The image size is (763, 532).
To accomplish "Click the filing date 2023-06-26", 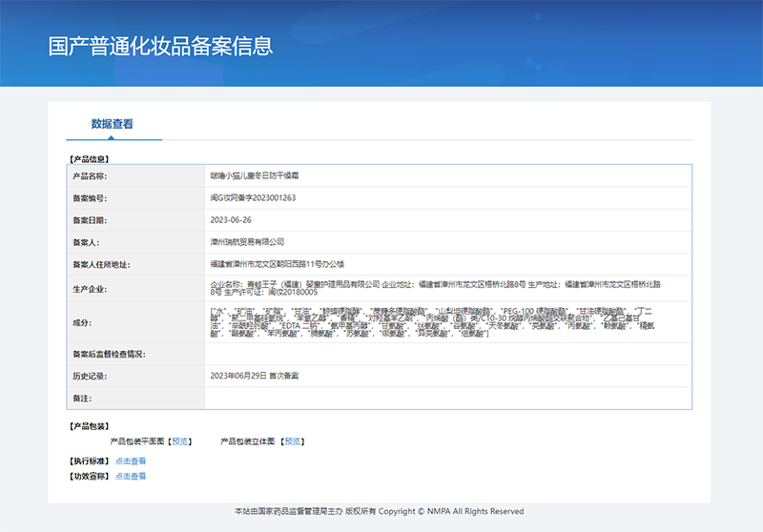I will (x=231, y=220).
